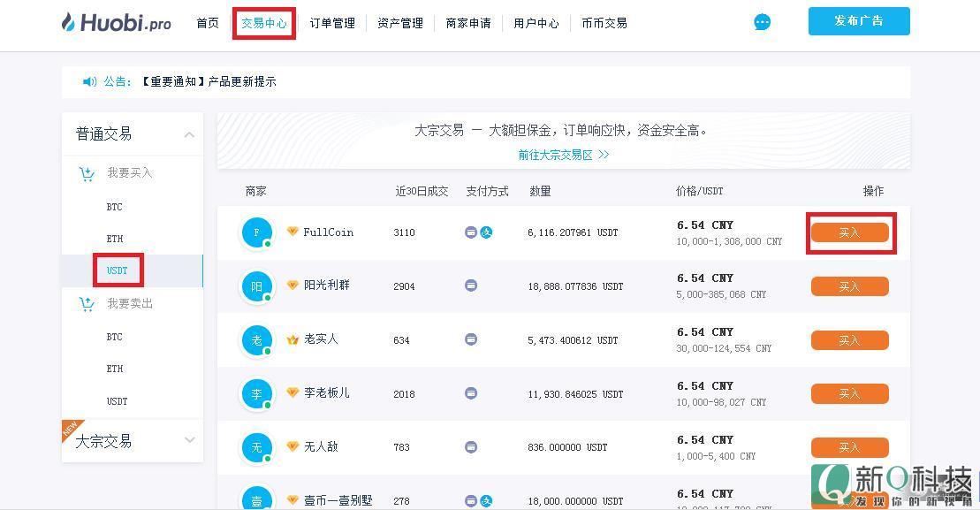
Task: Click the 我要买入 section label
Action: tap(129, 172)
